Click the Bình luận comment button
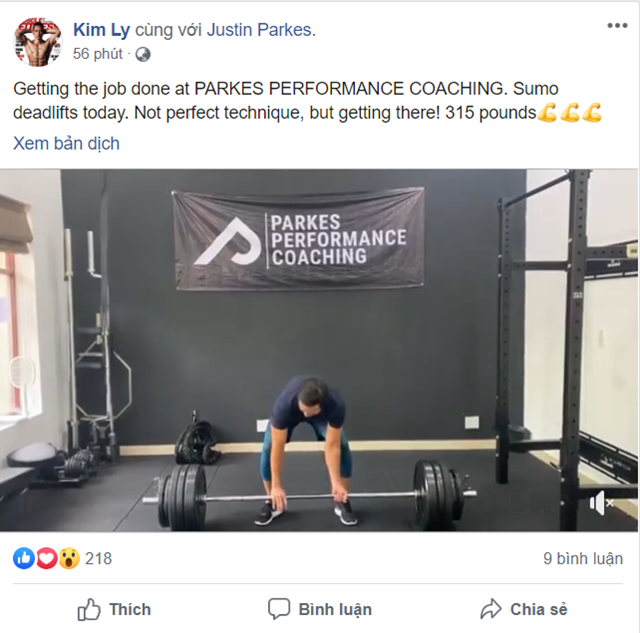This screenshot has height=633, width=640. coord(320,609)
